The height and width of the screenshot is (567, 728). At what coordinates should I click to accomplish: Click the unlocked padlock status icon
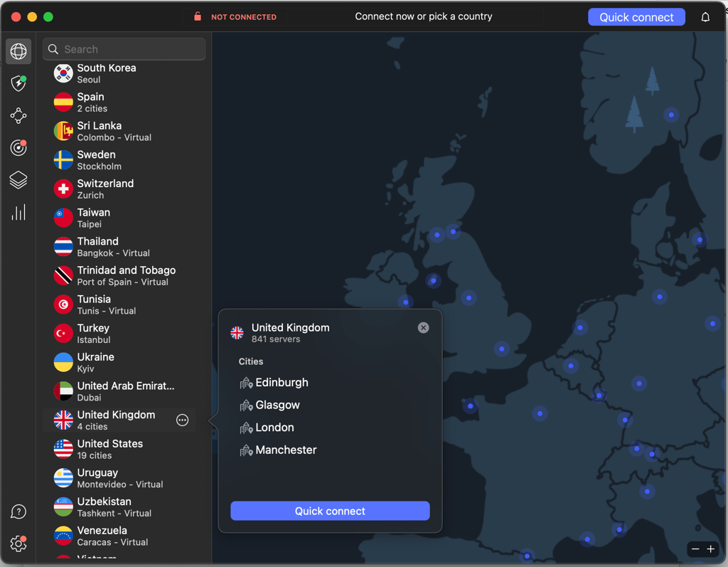198,17
